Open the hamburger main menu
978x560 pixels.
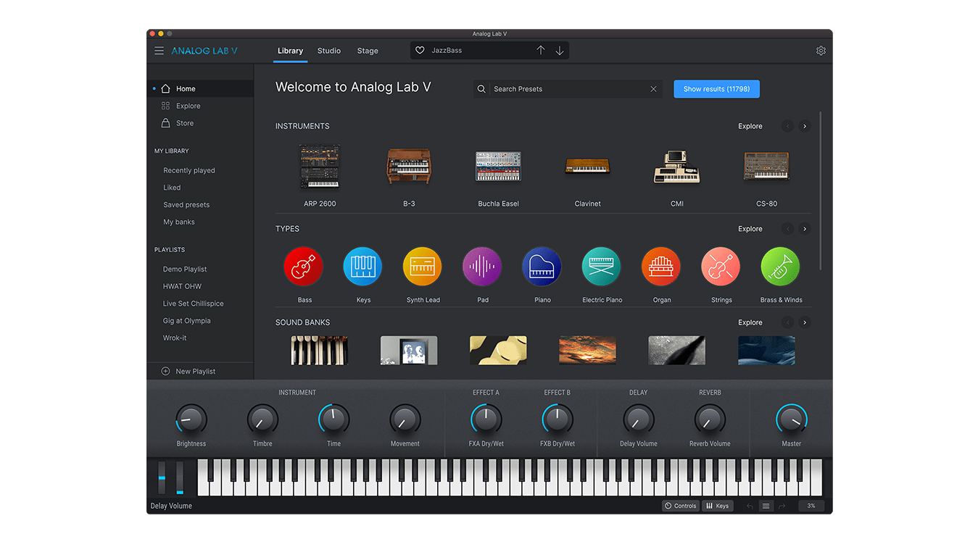pyautogui.click(x=159, y=51)
